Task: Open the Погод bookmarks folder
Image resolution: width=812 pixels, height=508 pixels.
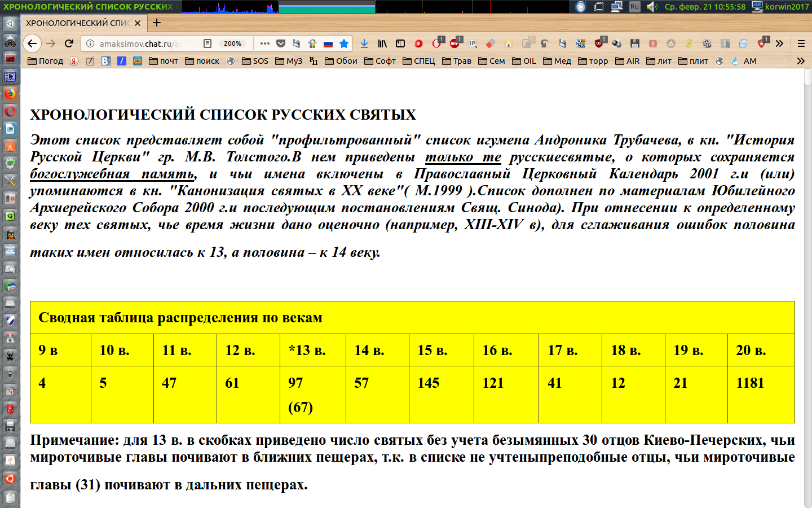Action: coord(45,61)
